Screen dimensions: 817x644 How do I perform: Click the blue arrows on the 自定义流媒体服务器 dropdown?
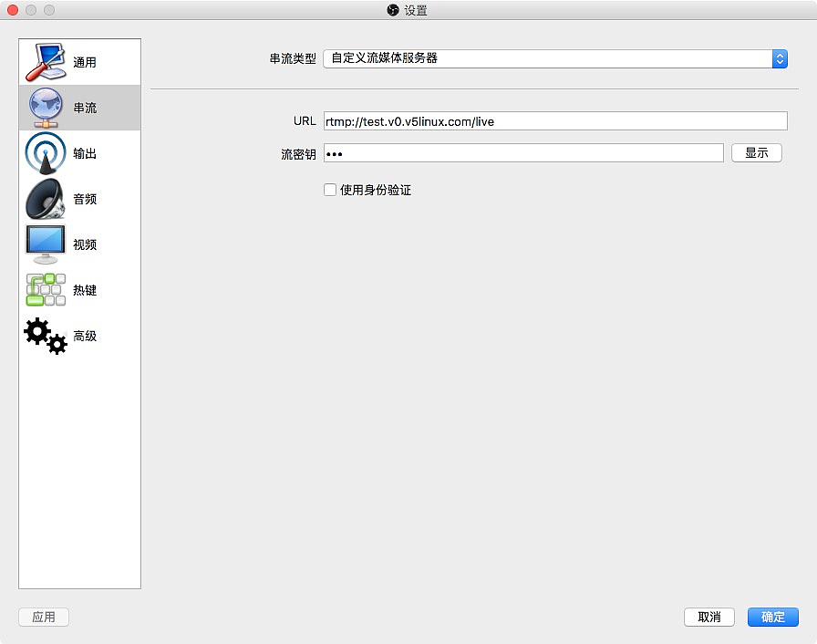[780, 58]
